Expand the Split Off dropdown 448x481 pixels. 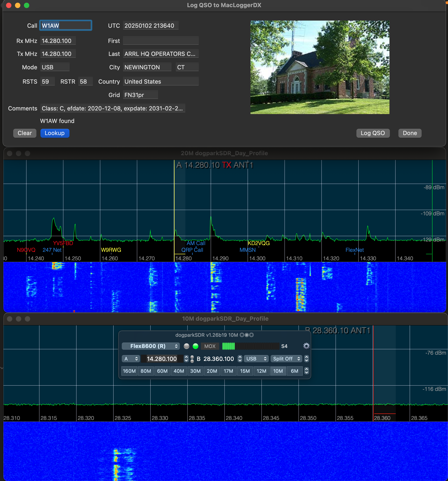coord(286,359)
